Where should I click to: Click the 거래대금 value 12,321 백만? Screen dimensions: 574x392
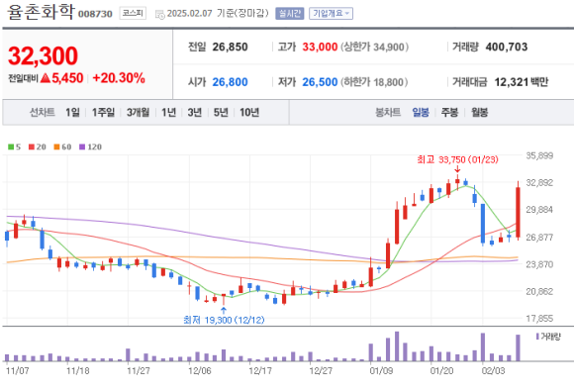coord(522,82)
